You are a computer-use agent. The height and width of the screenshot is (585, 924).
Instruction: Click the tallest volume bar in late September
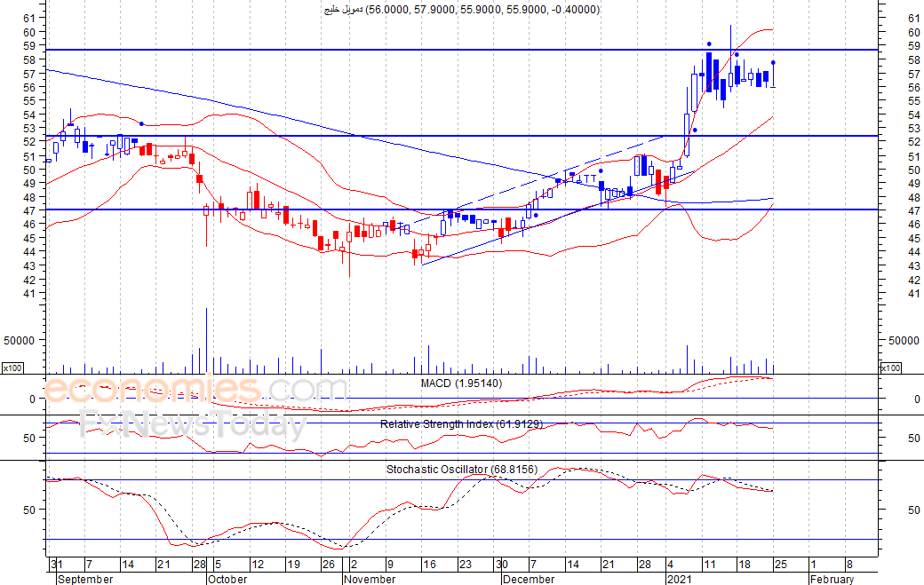[x=206, y=341]
